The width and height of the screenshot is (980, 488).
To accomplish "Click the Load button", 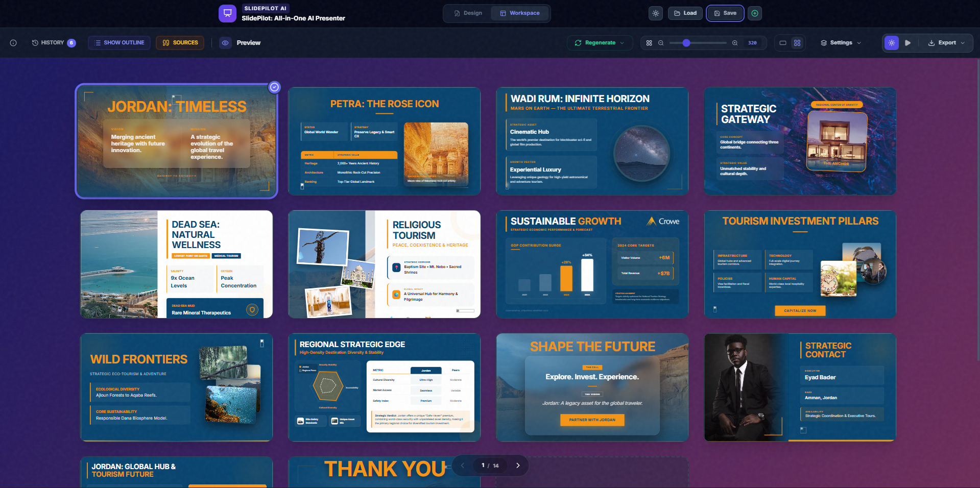I will pyautogui.click(x=685, y=13).
